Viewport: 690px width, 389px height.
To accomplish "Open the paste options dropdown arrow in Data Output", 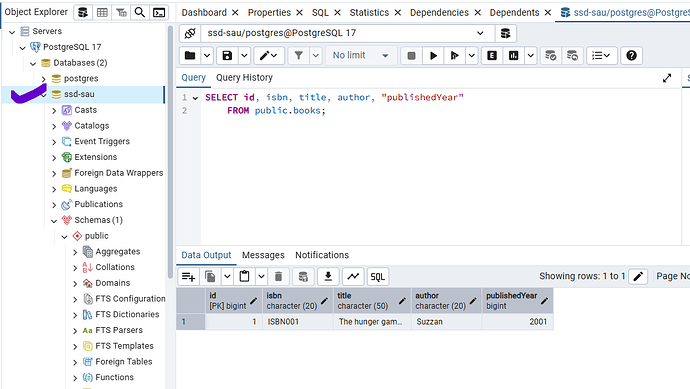I will click(261, 276).
